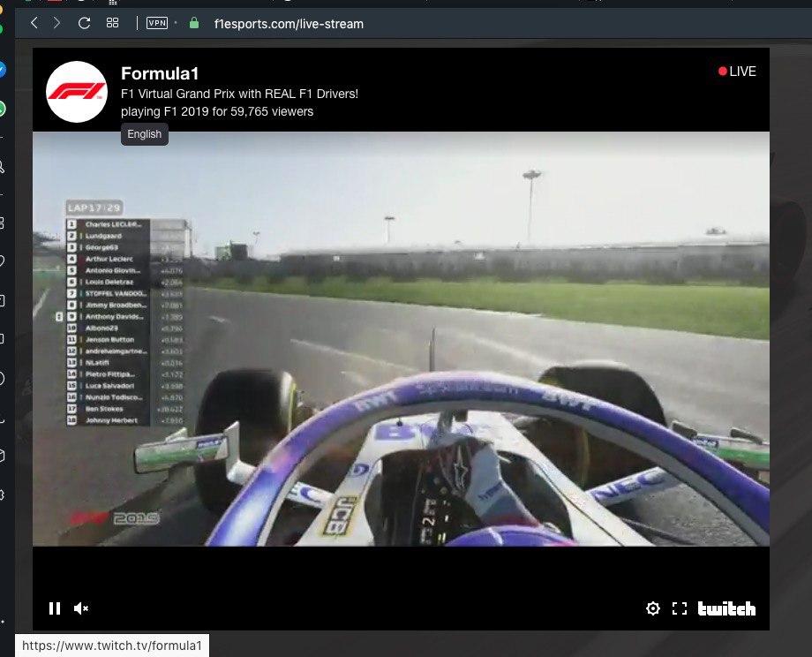Viewport: 812px width, 657px height.
Task: Unmute the stream audio
Action: 81,608
